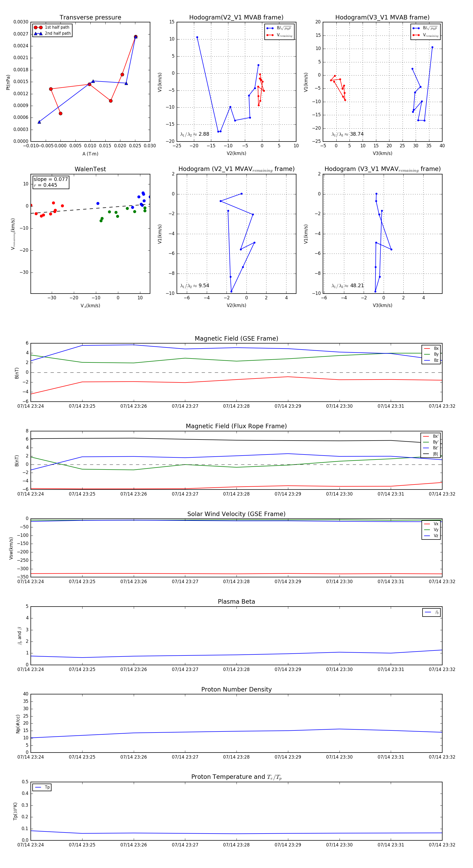This screenshot has width=473, height=868.
Task: Click the '|B|' legend entry in flux rope plot
Action: pos(431,454)
